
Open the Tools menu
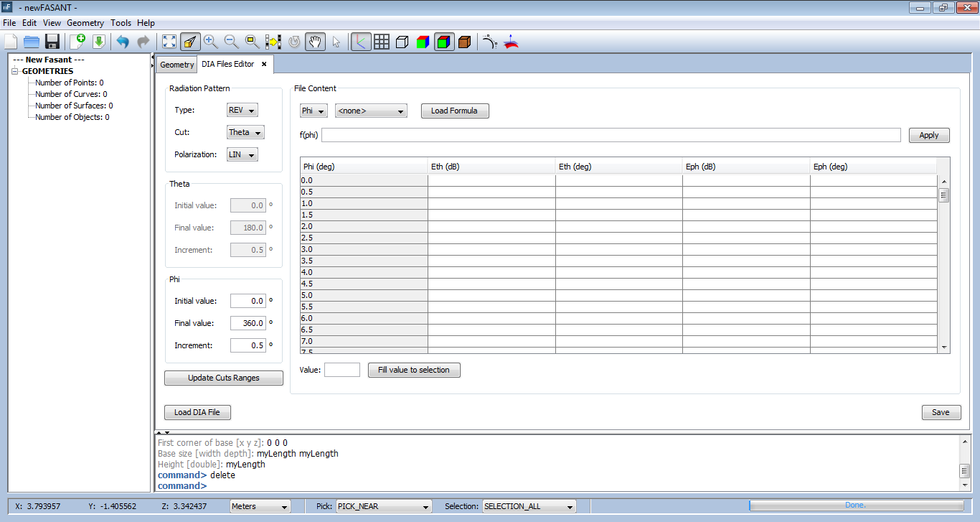pyautogui.click(x=121, y=22)
